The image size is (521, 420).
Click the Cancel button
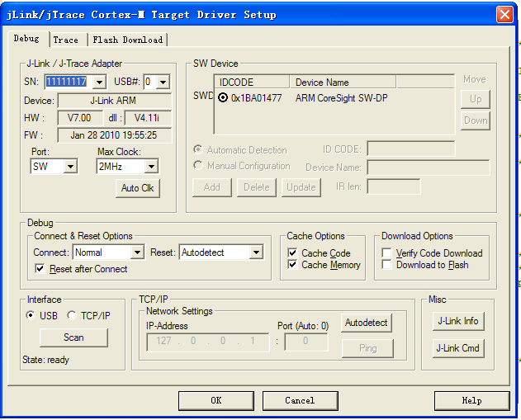coord(300,401)
